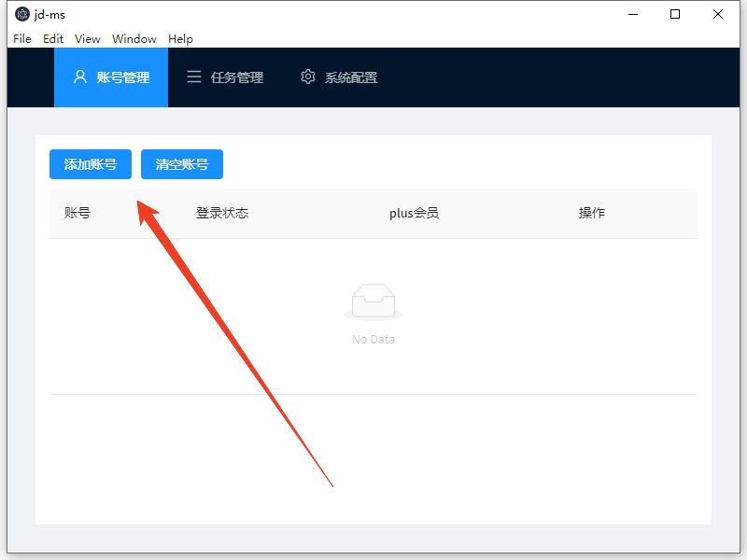This screenshot has width=747, height=560.
Task: Maximize the jd-ms window
Action: (675, 14)
